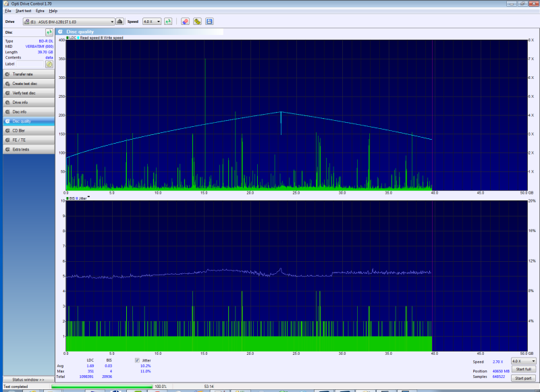The image size is (540, 392).
Task: Click the cyan Read speed legend swatch
Action: click(x=78, y=38)
